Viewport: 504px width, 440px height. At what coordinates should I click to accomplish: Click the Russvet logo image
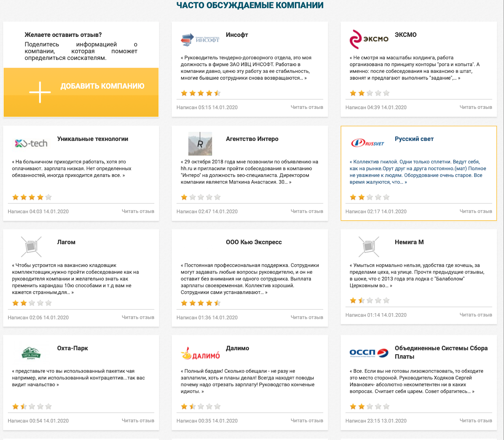368,143
